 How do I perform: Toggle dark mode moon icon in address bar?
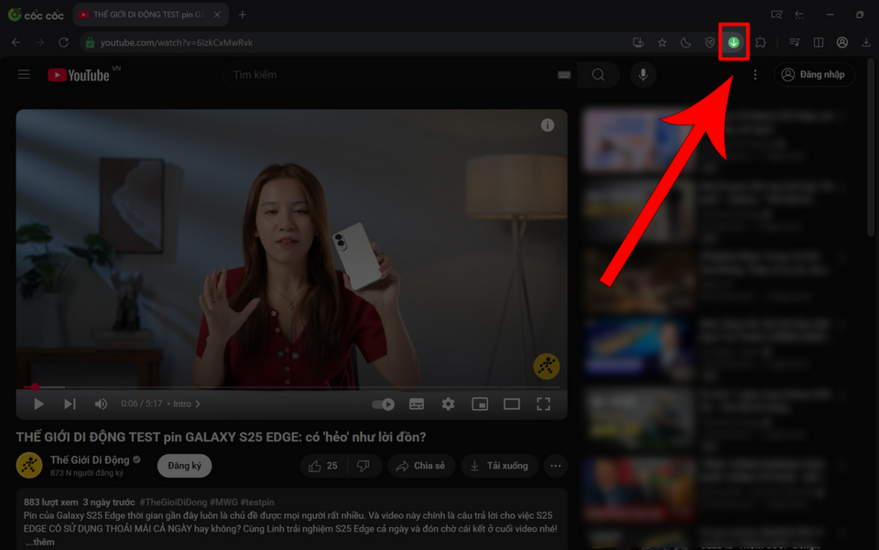(686, 43)
